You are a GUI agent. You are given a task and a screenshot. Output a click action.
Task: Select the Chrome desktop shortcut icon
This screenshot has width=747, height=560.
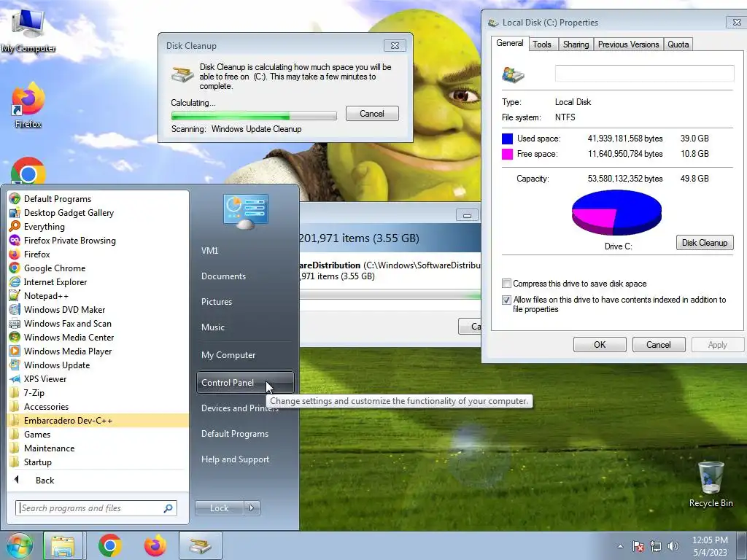tap(28, 171)
